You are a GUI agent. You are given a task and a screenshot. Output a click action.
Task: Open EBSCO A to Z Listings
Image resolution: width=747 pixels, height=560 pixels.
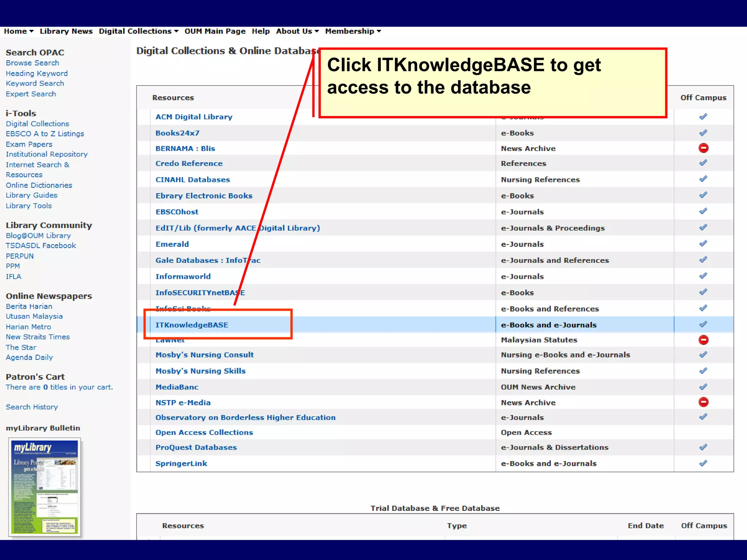(45, 134)
